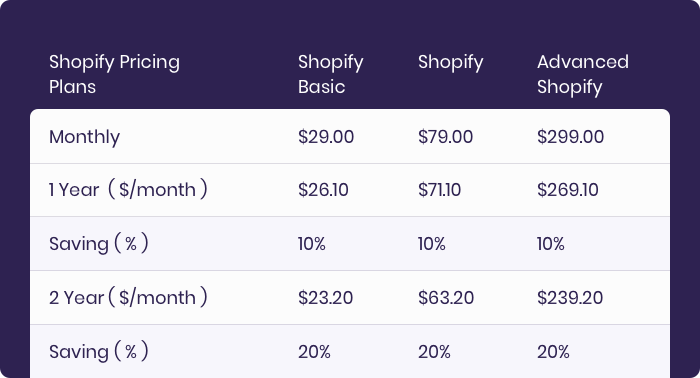
Task: Click the 1 Year ($/month) row label
Action: click(x=128, y=190)
